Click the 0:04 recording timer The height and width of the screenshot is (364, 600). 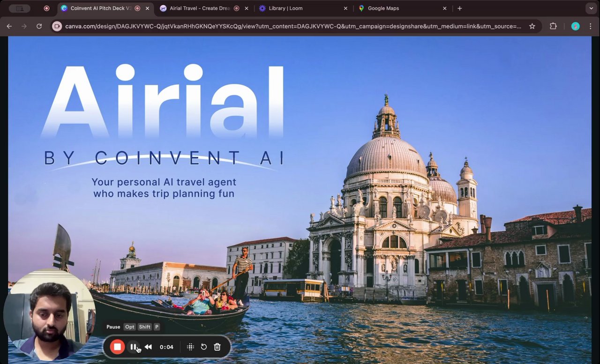click(x=166, y=347)
